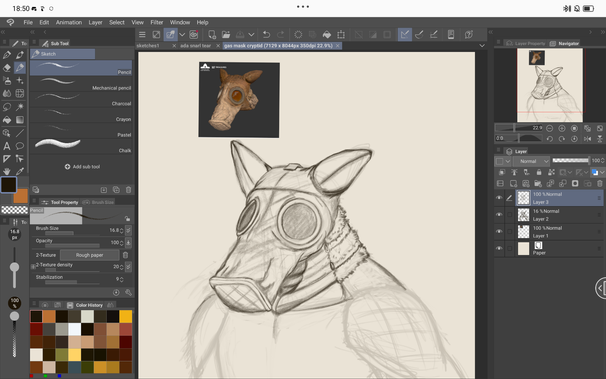
Task: Select the Figure line tool
Action: (x=20, y=133)
